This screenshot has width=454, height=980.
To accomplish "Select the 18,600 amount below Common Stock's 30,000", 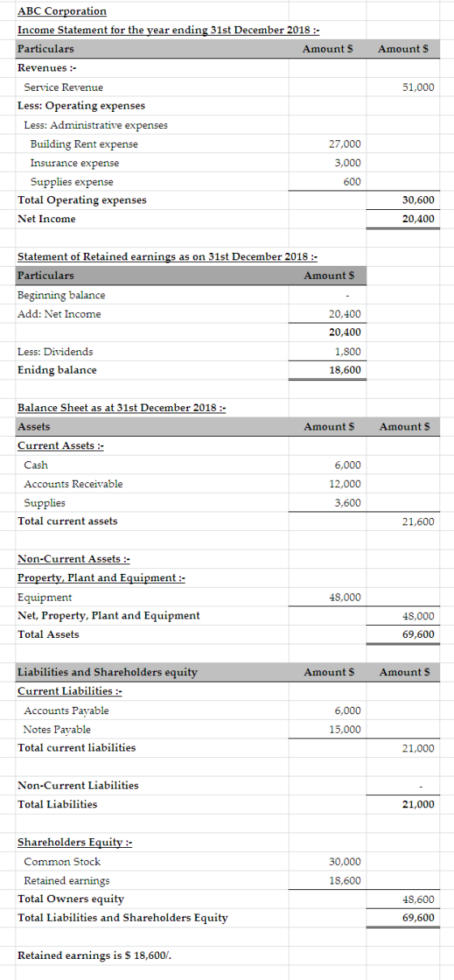I will 345,880.
